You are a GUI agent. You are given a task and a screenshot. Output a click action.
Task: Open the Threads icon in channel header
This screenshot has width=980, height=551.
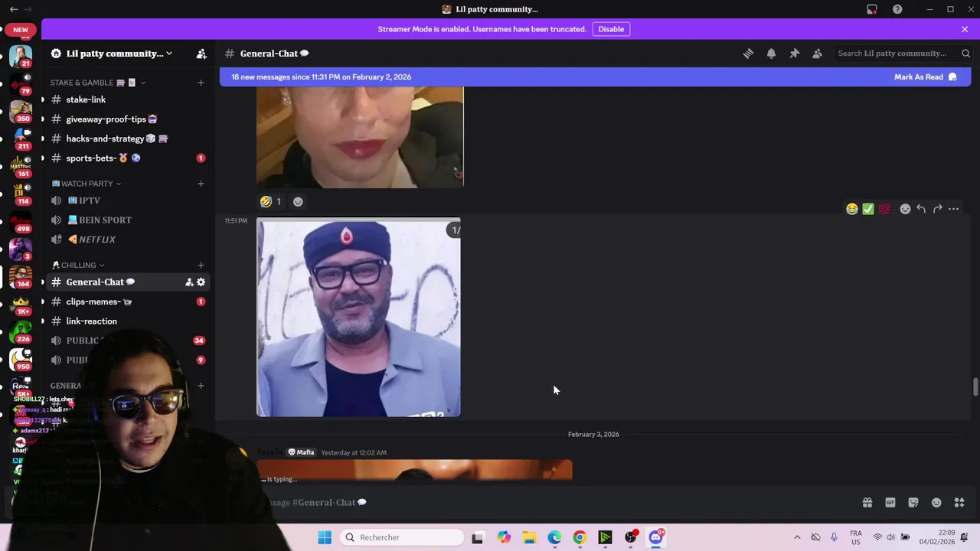point(748,54)
